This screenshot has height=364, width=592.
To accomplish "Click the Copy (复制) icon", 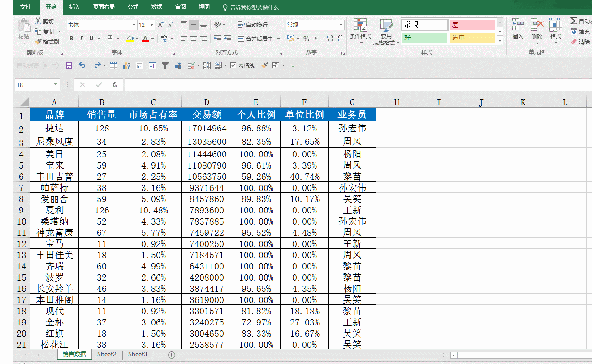I will 39,31.
